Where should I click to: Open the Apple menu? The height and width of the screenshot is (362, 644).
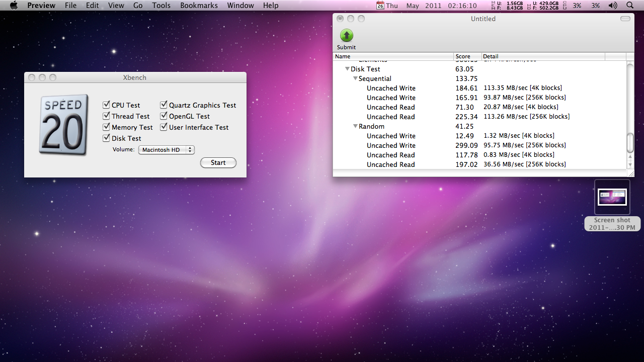pyautogui.click(x=14, y=6)
